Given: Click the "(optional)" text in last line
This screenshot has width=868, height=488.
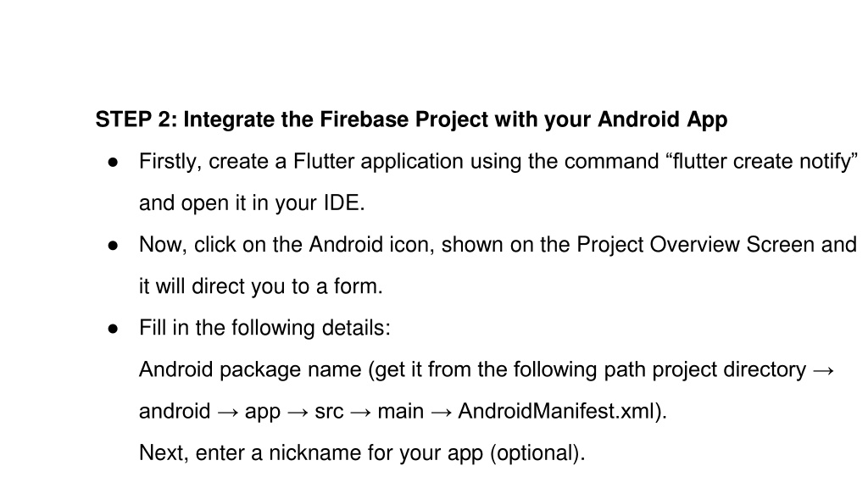Looking at the screenshot, I should (534, 453).
